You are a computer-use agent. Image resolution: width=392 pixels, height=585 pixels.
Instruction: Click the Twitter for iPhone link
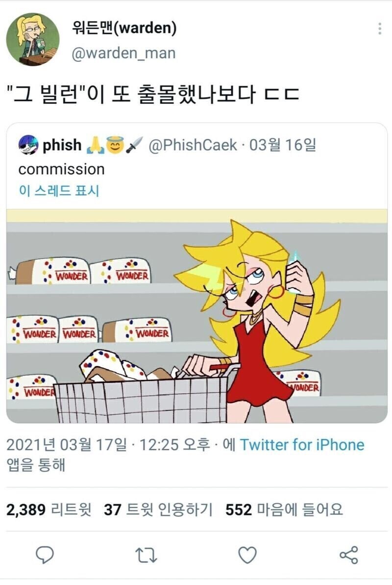point(302,445)
